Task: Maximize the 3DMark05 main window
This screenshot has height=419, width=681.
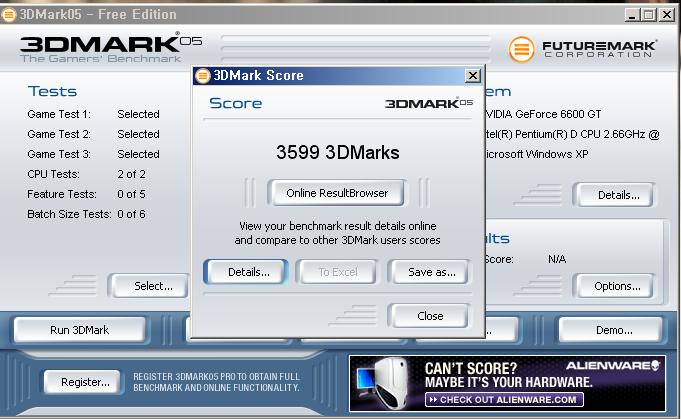Action: tap(649, 15)
